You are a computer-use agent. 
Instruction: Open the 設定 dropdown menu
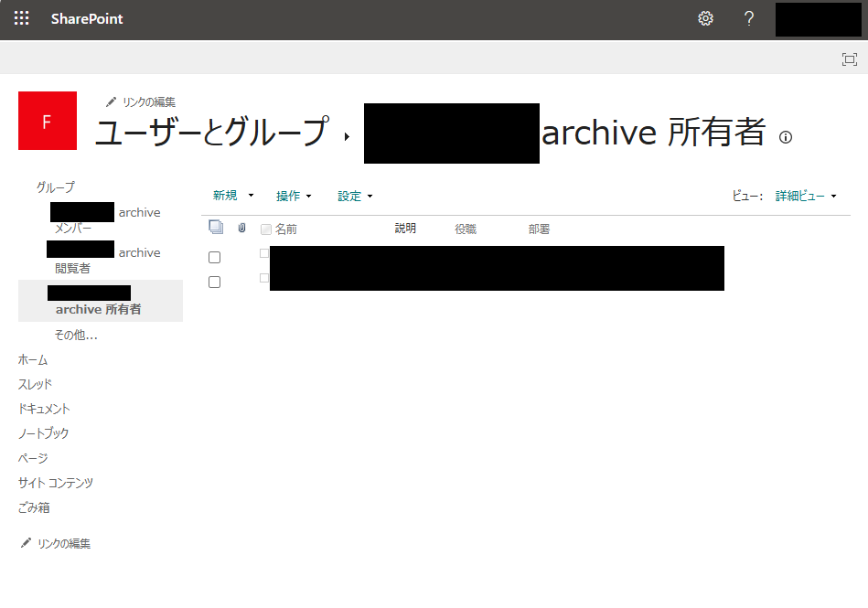coord(356,196)
